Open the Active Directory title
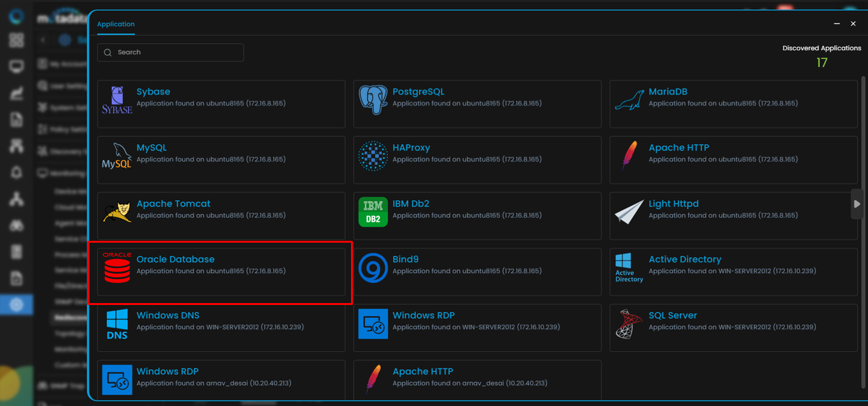This screenshot has height=406, width=868. tap(685, 259)
